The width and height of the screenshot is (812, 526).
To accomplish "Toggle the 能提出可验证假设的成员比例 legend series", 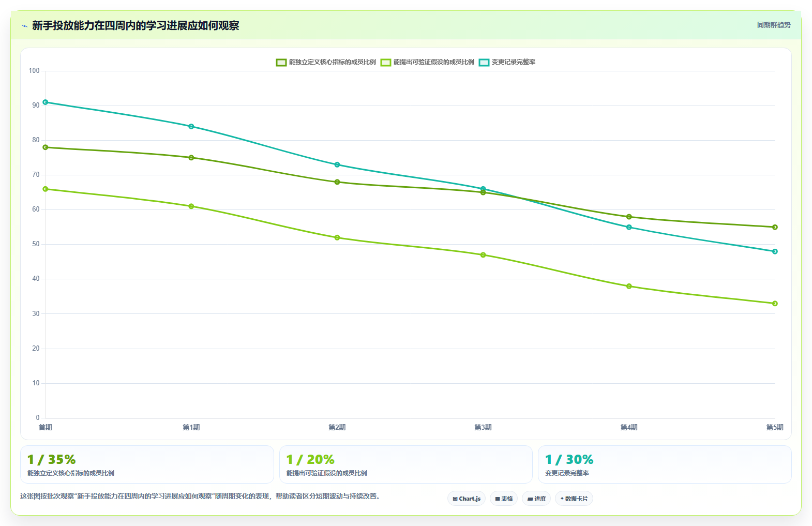I will pos(427,62).
